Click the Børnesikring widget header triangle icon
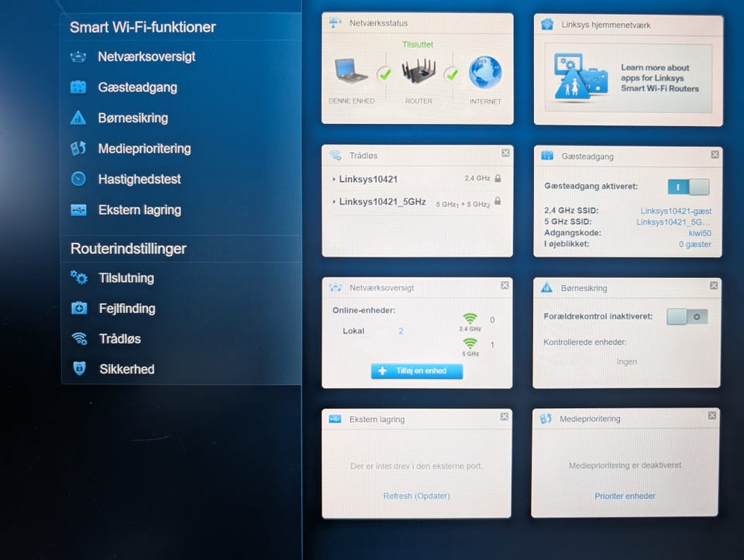 (x=546, y=287)
